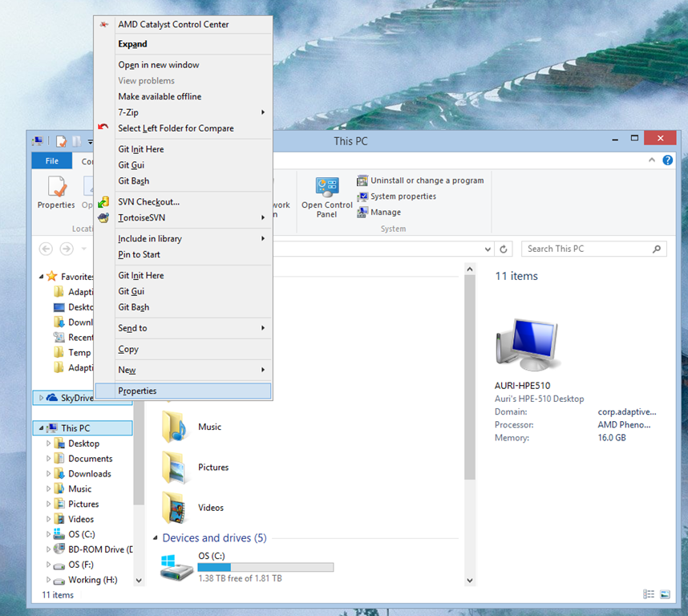Click Uninstall or change a program
The height and width of the screenshot is (616, 688).
tap(426, 180)
